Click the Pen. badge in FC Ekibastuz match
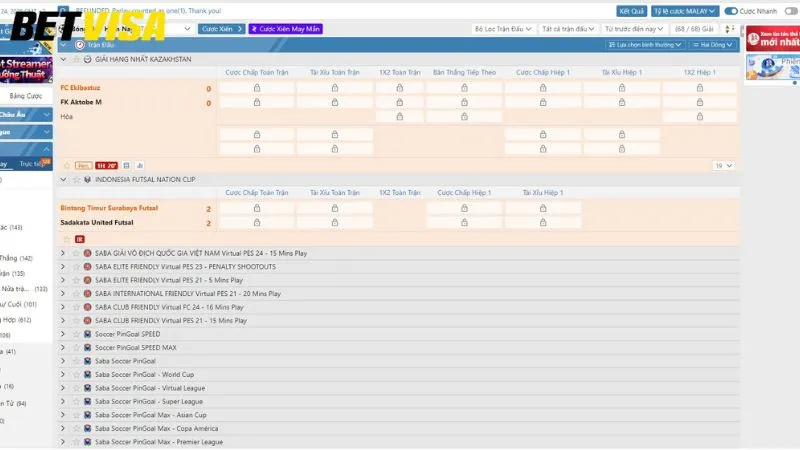The image size is (800, 450). (84, 165)
